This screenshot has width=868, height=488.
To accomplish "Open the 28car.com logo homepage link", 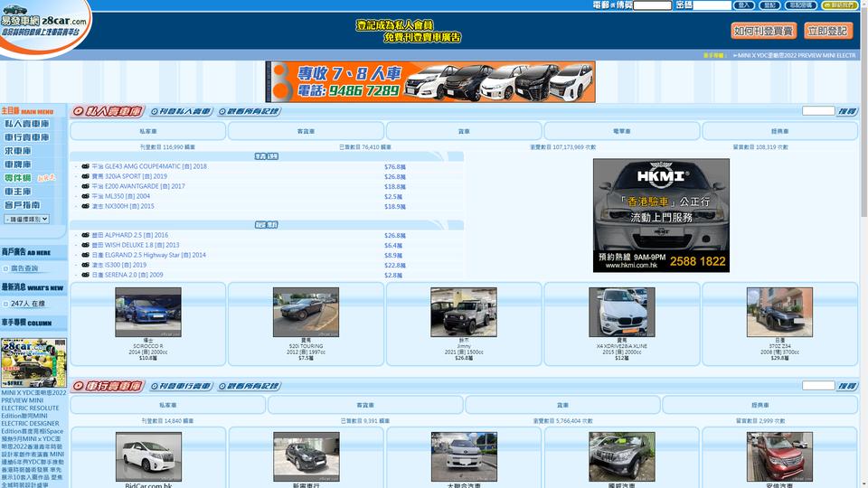I will (43, 26).
